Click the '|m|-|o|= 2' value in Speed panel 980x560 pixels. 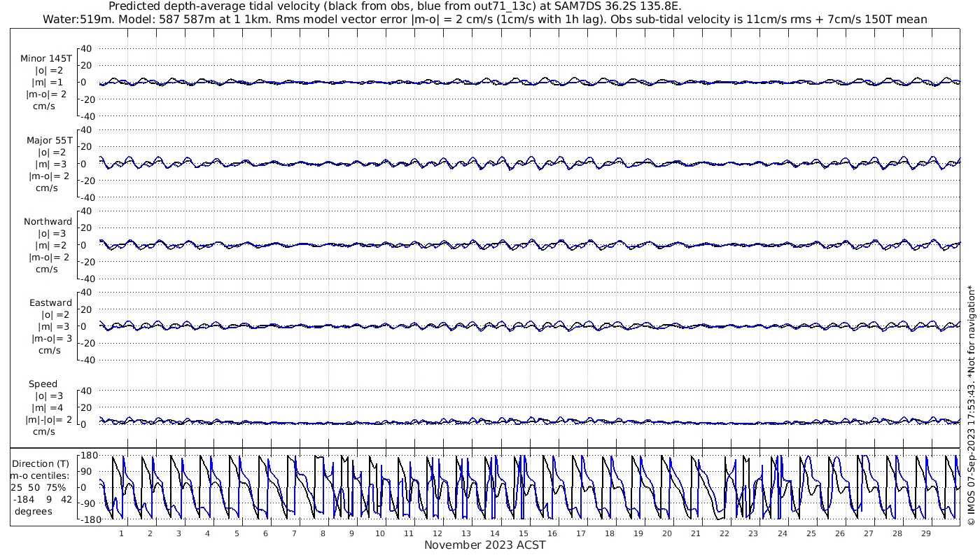click(49, 420)
